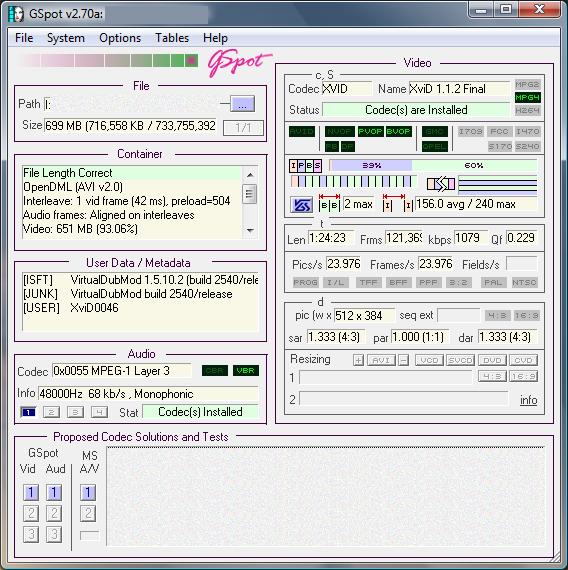The width and height of the screenshot is (568, 570).
Task: Click the H264 indicator
Action: coord(527,111)
